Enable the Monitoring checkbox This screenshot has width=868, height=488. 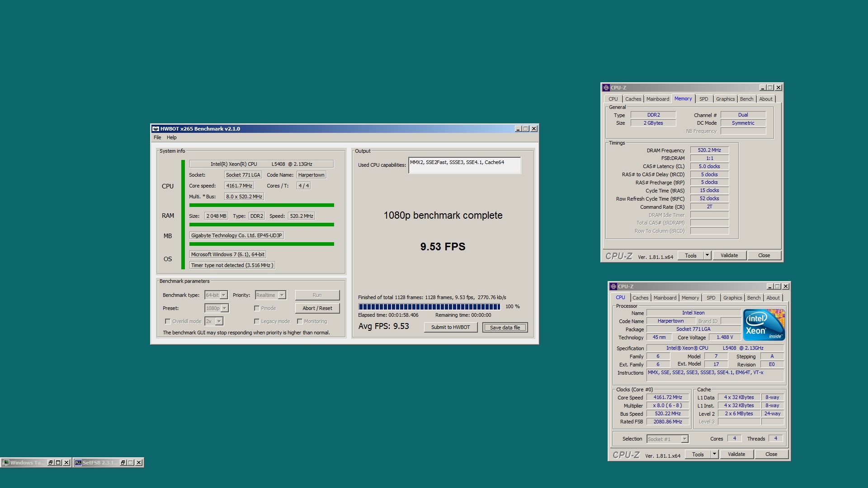click(x=300, y=322)
